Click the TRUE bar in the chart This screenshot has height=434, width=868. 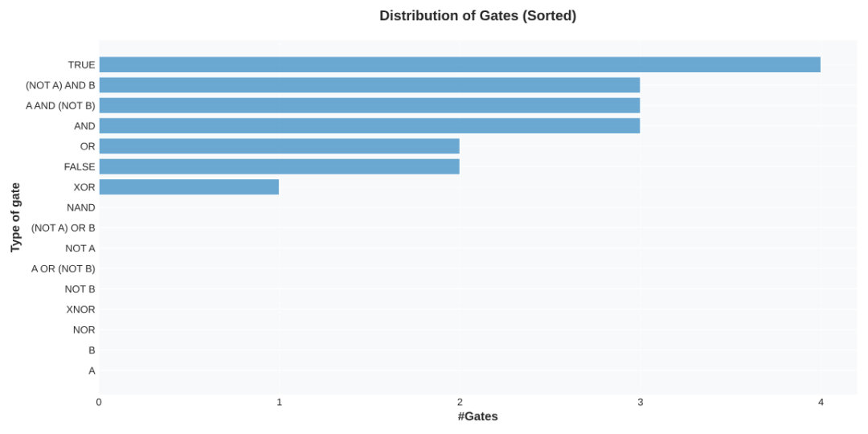[459, 65]
